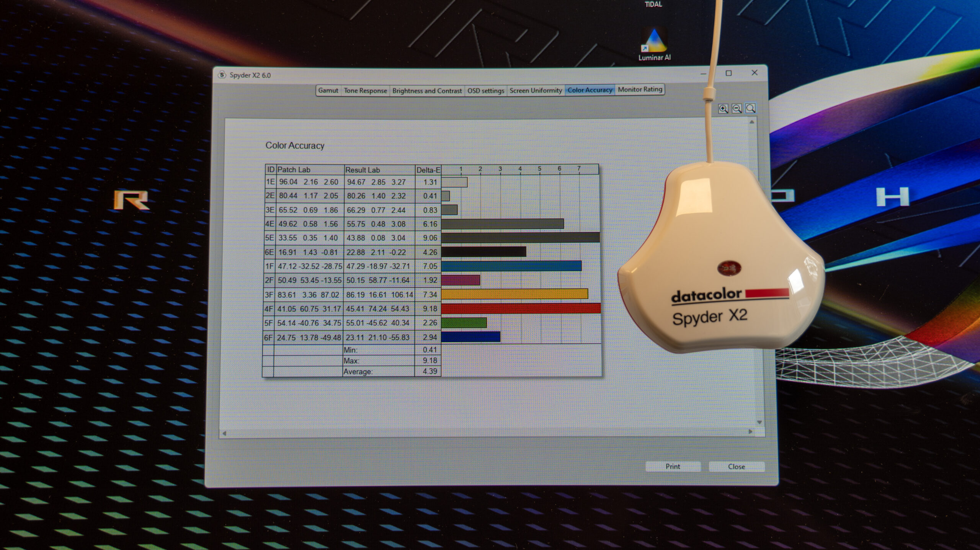Screen dimensions: 980x550
Task: Click the vertical scrollbar up arrow
Action: click(752, 122)
